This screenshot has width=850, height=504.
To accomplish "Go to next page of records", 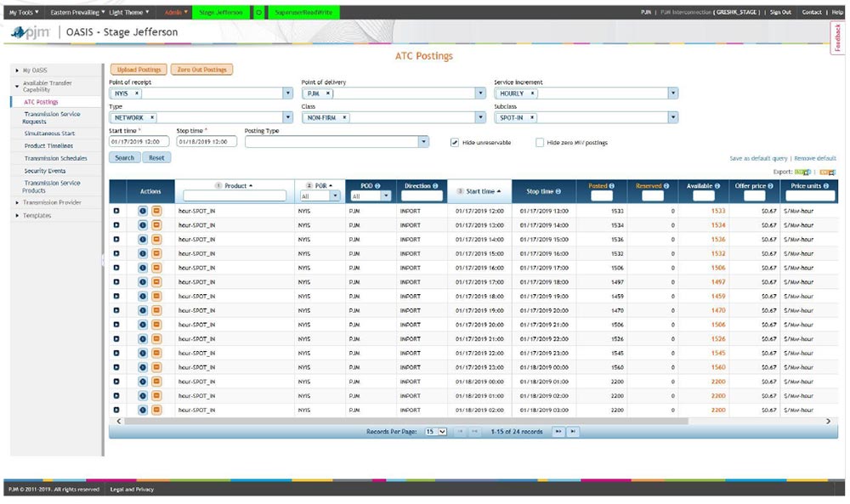I will click(558, 432).
